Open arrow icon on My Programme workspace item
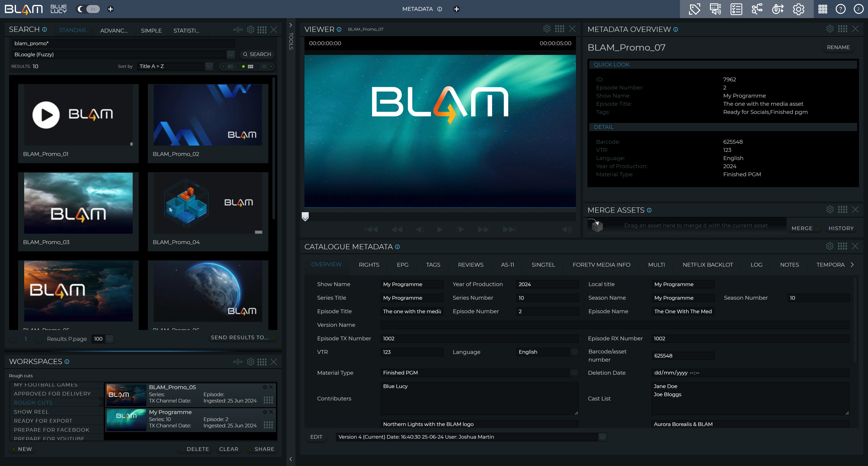This screenshot has width=868, height=466. click(265, 412)
